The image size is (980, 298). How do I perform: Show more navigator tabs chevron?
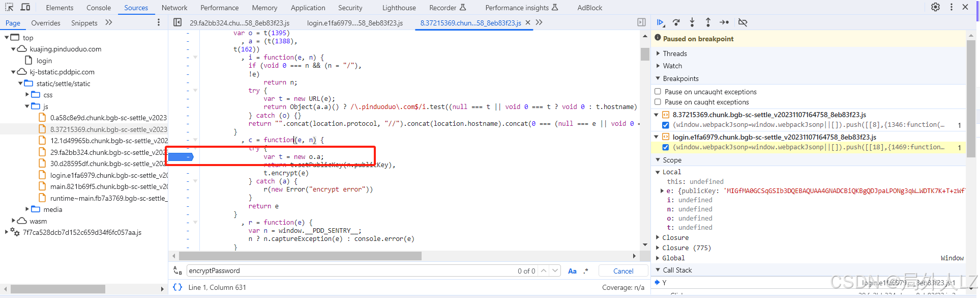(x=108, y=22)
